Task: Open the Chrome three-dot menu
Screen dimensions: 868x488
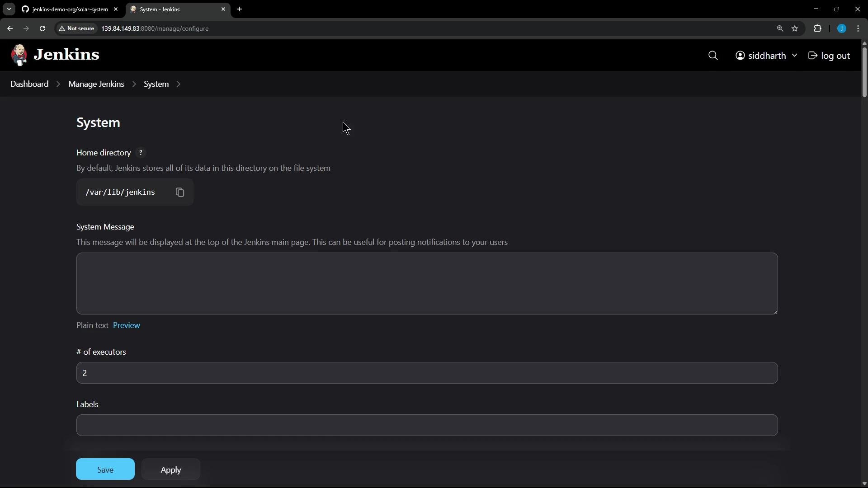Action: (x=859, y=28)
